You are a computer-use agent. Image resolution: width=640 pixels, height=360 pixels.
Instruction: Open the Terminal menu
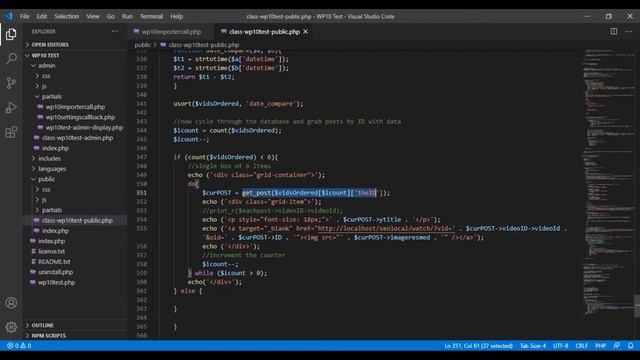[151, 16]
